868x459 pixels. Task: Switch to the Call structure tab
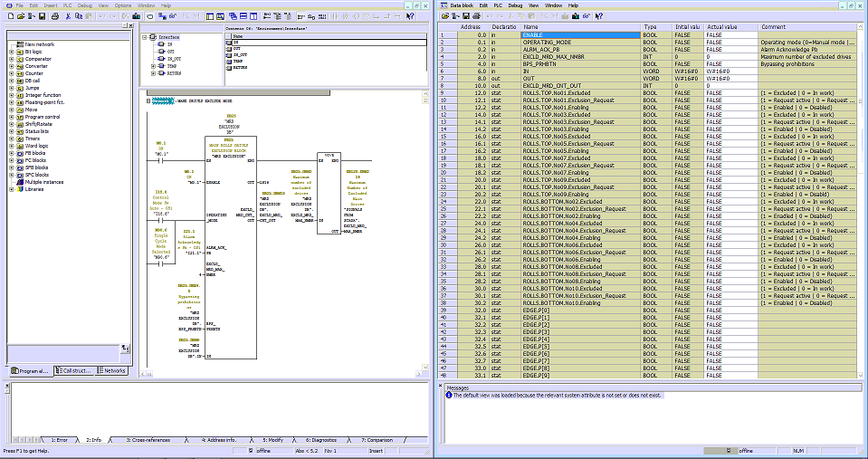(74, 370)
